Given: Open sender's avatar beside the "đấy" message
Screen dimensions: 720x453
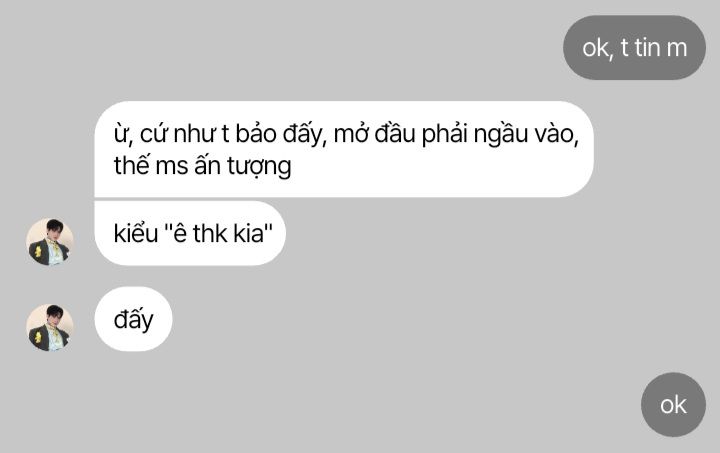Looking at the screenshot, I should (50, 328).
